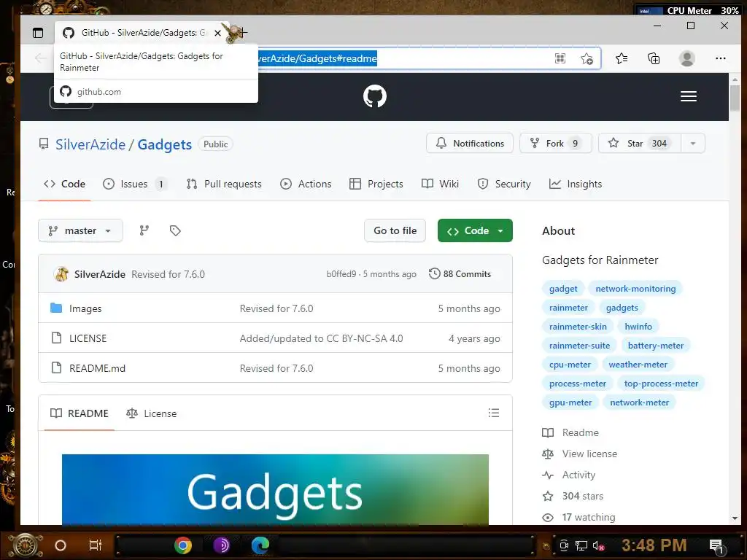Open the b0ffed9 commit hash

pos(341,274)
